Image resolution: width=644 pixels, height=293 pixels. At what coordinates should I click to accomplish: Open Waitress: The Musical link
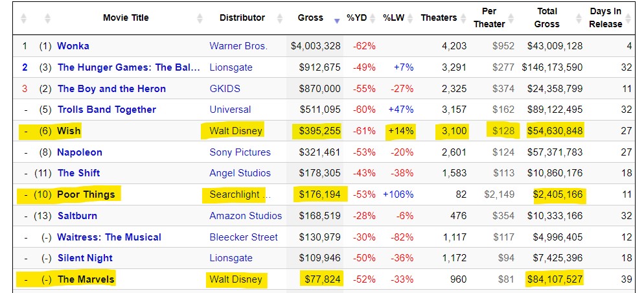point(109,237)
